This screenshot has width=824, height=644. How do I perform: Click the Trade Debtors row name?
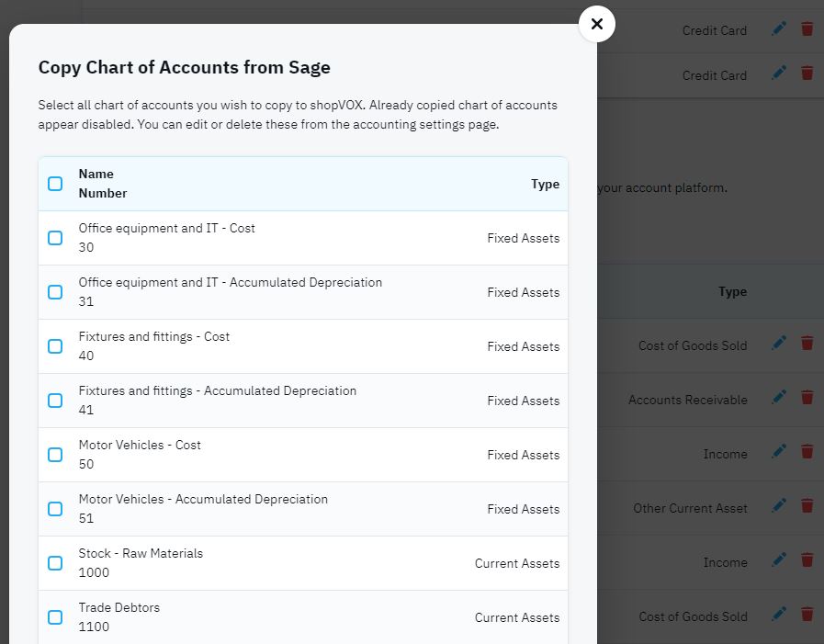pyautogui.click(x=119, y=608)
